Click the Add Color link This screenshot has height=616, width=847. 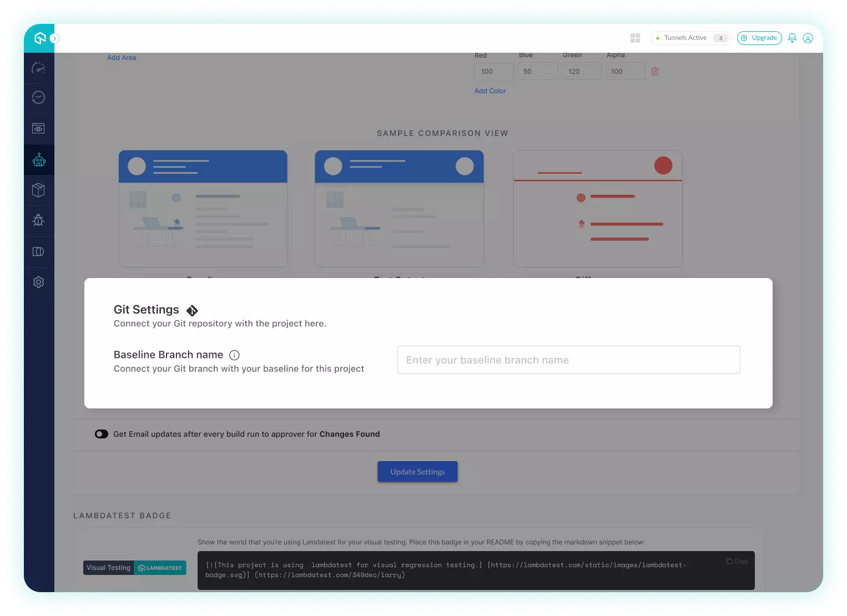point(490,90)
